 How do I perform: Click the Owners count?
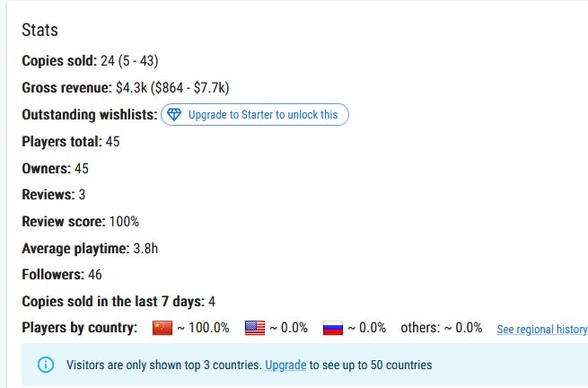82,169
